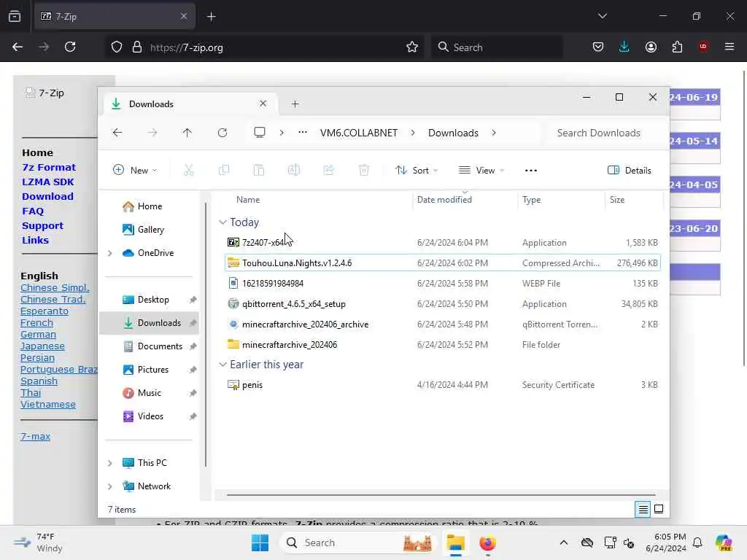
Task: Open the View options dropdown
Action: click(x=481, y=170)
